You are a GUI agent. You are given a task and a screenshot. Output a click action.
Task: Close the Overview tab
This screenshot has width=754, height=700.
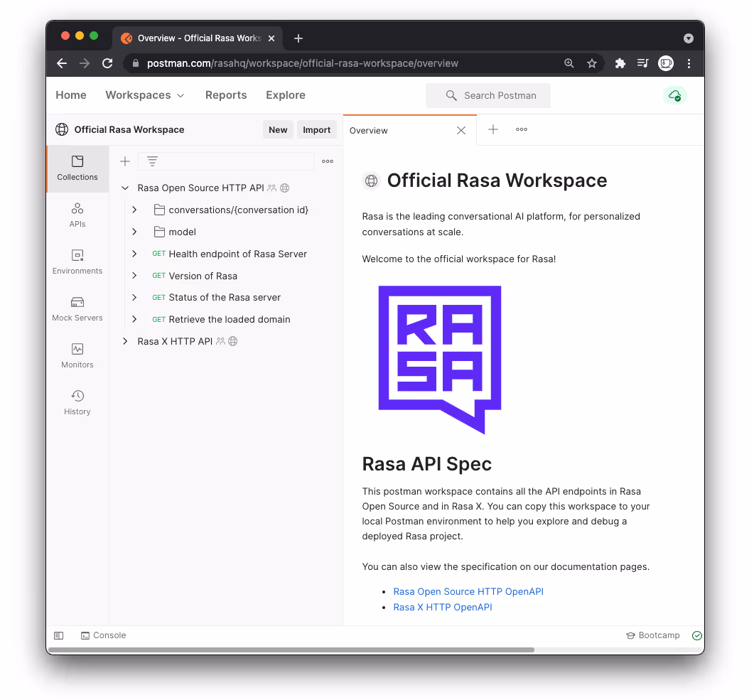point(461,130)
